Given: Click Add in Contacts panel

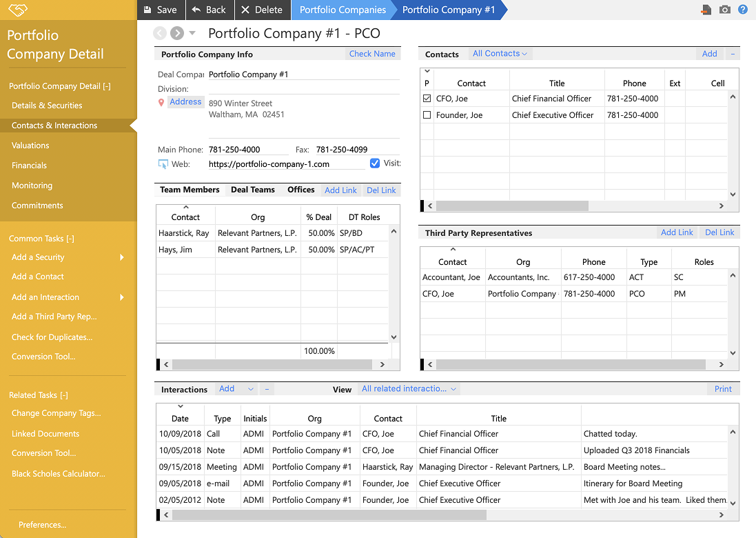Looking at the screenshot, I should click(709, 54).
